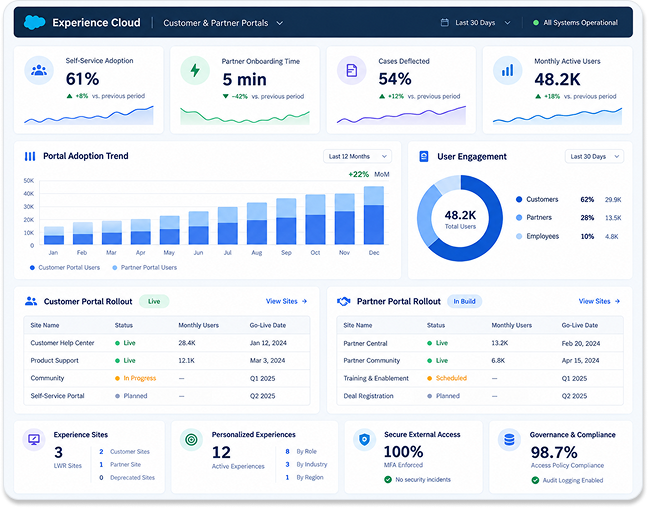648x508 pixels.
Task: Click the Self-Service Adoption people icon
Action: [x=39, y=70]
